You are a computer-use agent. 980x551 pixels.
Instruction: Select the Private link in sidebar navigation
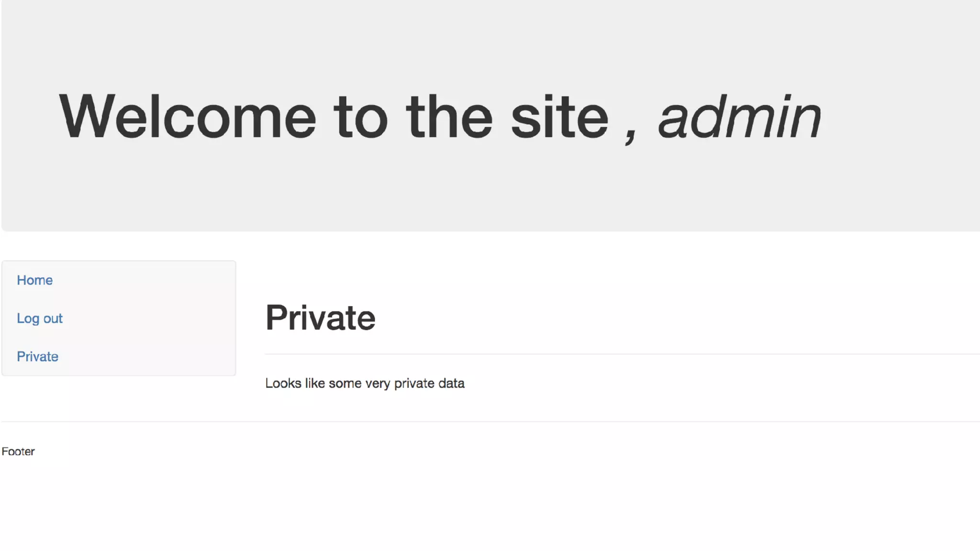(x=37, y=357)
